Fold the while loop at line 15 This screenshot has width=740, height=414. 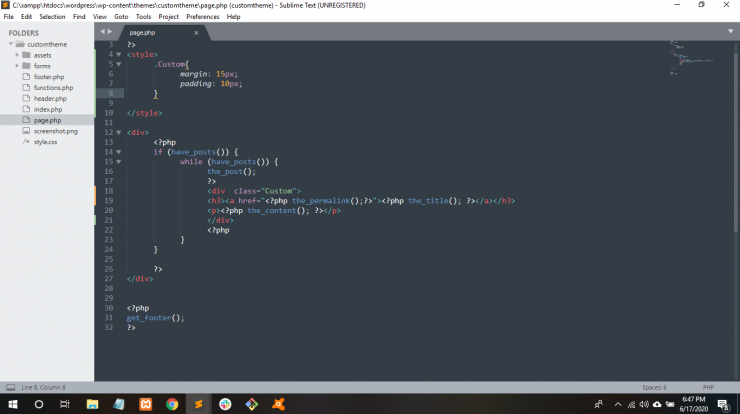[119, 162]
